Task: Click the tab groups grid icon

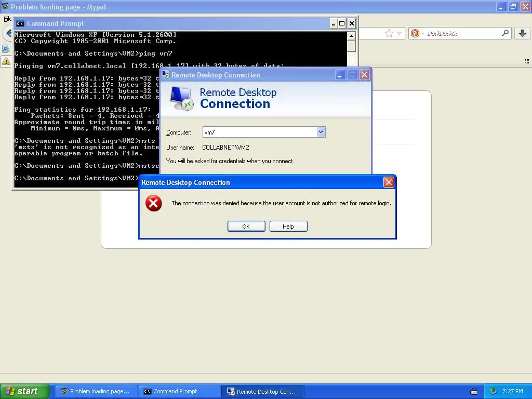Action: pyautogui.click(x=527, y=61)
